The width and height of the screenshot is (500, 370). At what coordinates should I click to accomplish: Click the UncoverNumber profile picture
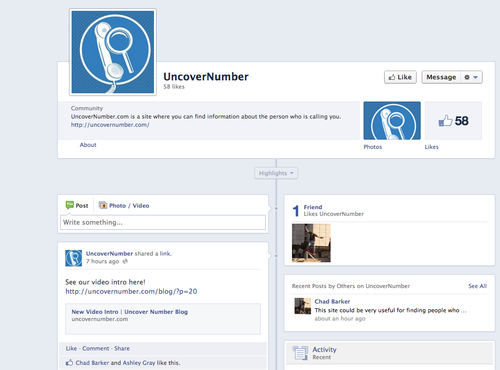click(113, 52)
